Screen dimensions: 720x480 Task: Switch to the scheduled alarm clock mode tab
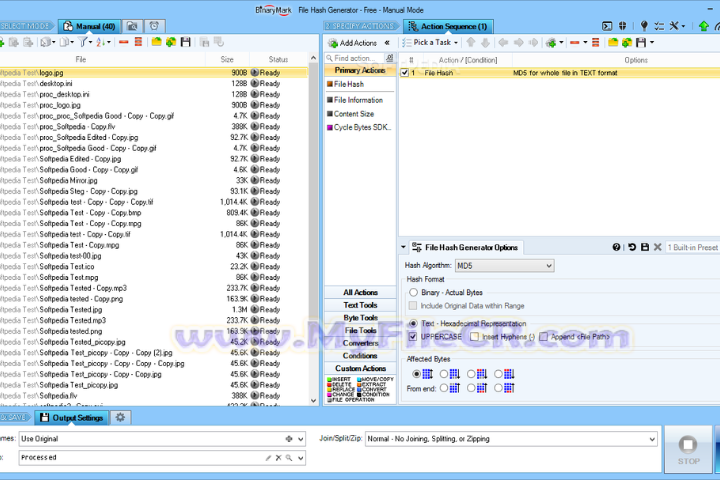pyautogui.click(x=154, y=26)
